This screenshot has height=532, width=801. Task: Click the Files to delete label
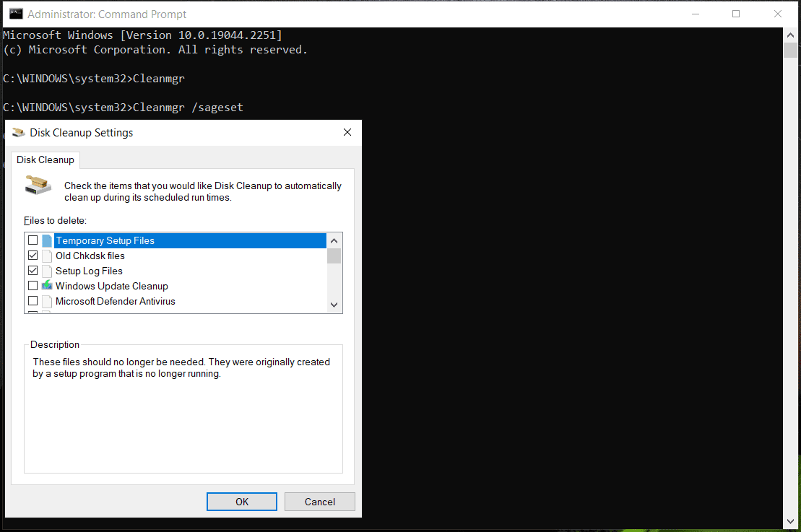tap(55, 221)
